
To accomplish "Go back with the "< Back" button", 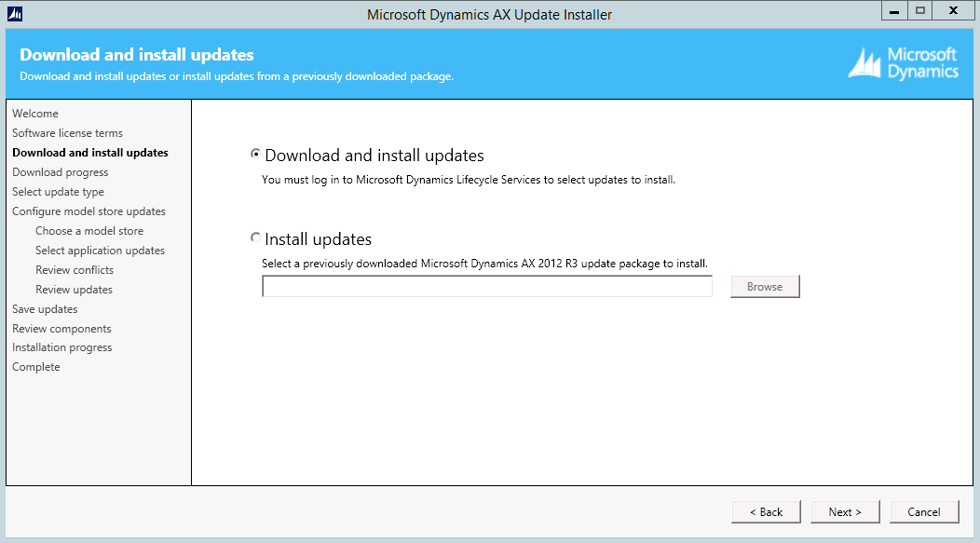I will (x=767, y=511).
